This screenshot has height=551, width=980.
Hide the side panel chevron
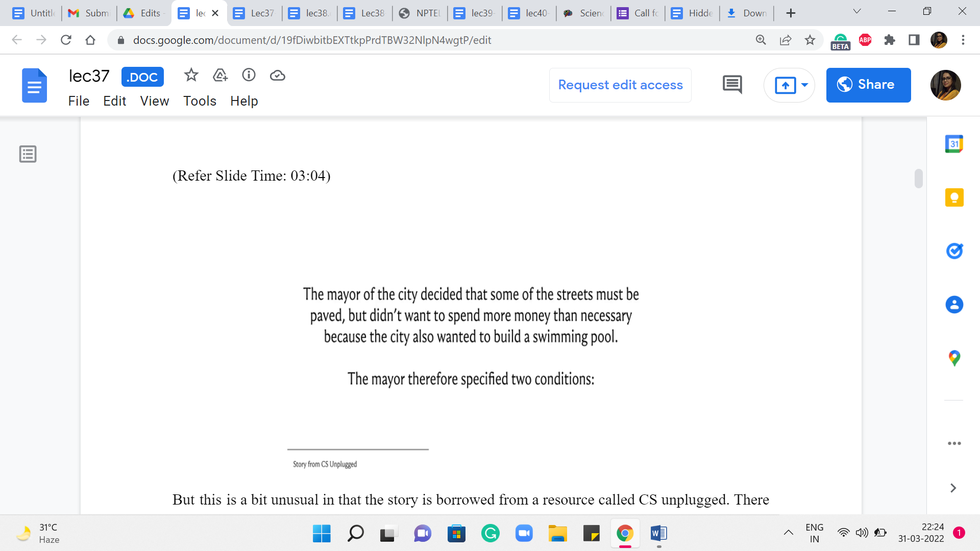point(953,488)
